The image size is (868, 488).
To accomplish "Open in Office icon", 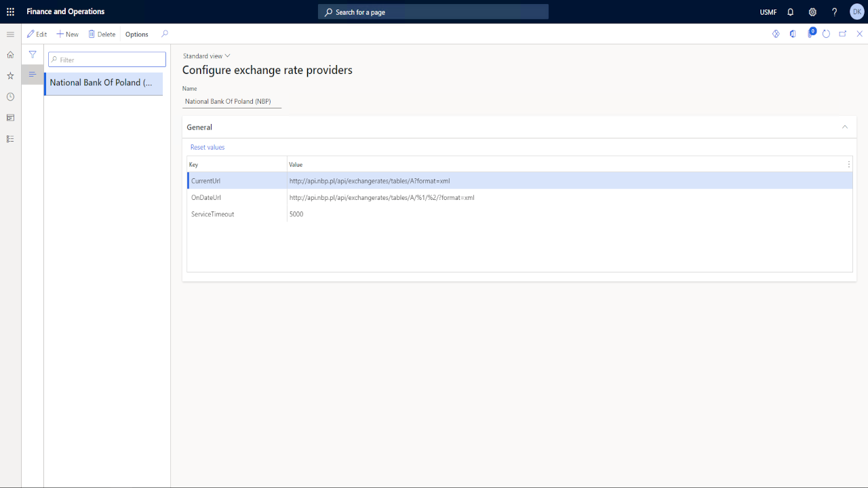I will [793, 34].
